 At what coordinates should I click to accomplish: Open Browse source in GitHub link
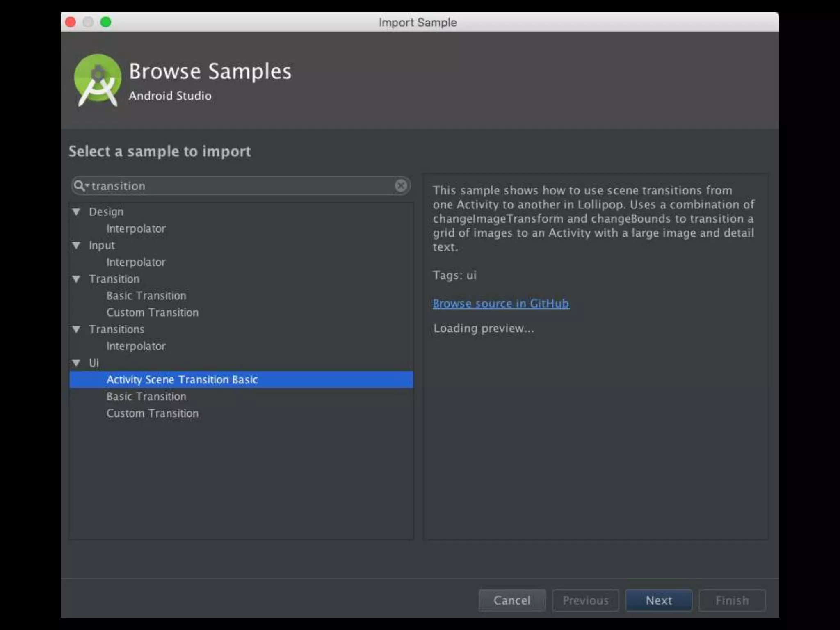click(x=501, y=304)
